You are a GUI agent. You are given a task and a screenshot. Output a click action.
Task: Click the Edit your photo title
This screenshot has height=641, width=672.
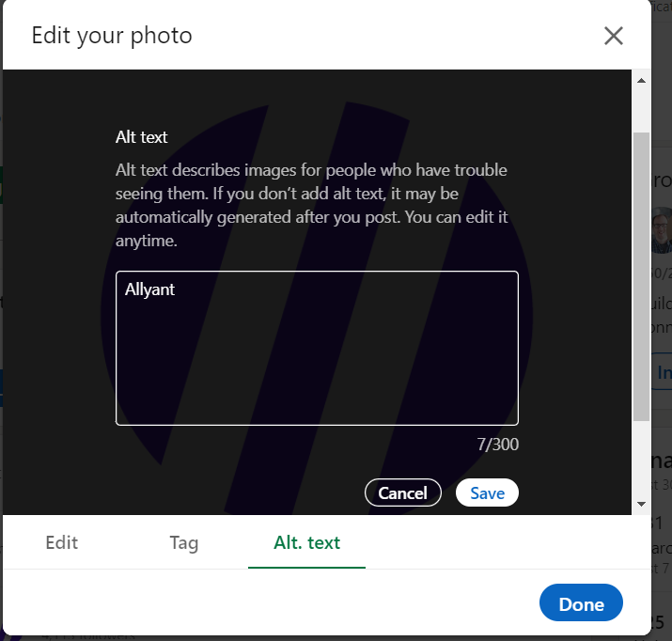click(112, 36)
